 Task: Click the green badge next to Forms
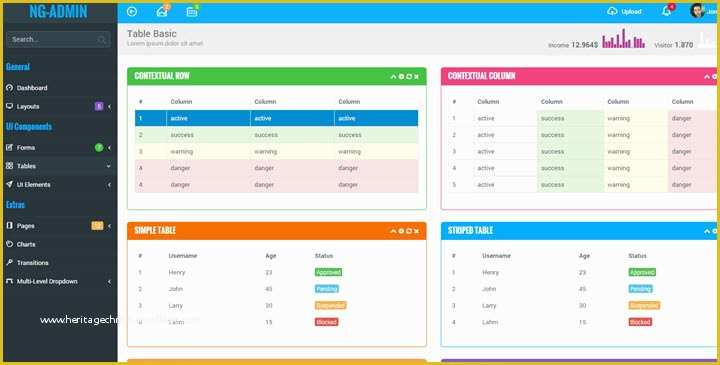tap(99, 147)
